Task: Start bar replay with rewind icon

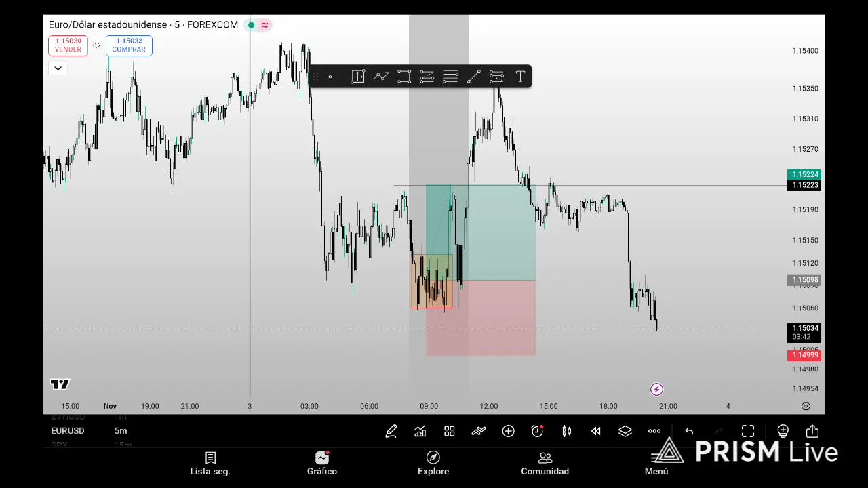Action: coord(596,431)
